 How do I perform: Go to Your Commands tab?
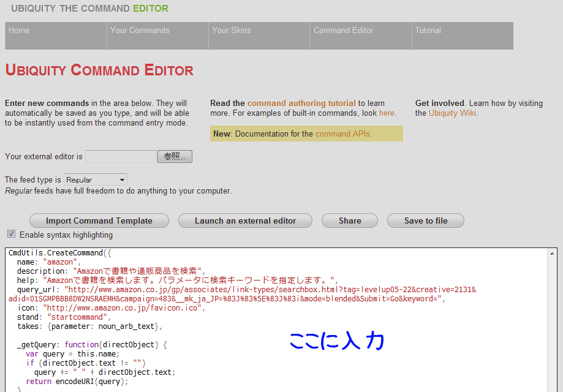(x=140, y=31)
